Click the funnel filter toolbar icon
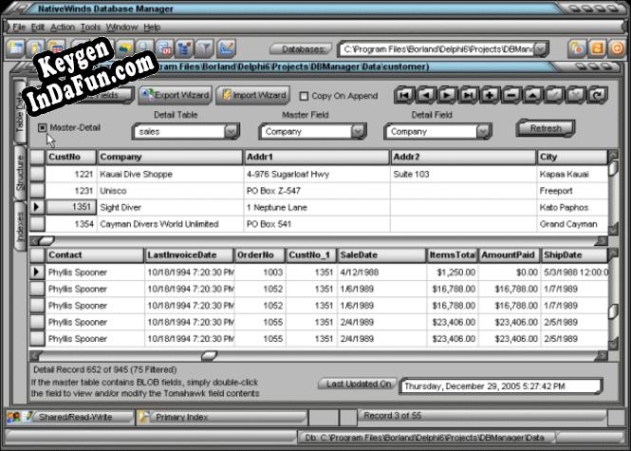 pos(205,49)
